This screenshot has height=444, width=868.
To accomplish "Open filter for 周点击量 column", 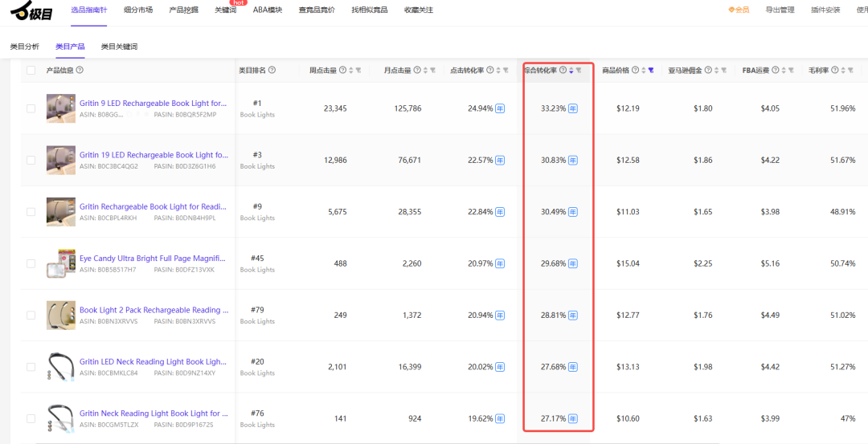I will click(x=358, y=70).
